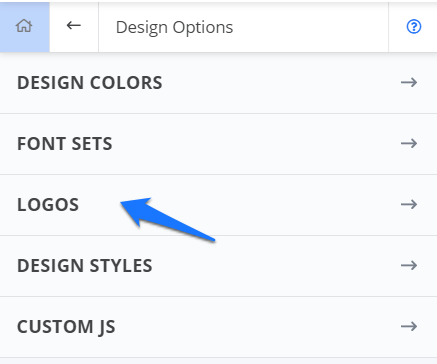Open the Font Sets section

click(65, 144)
